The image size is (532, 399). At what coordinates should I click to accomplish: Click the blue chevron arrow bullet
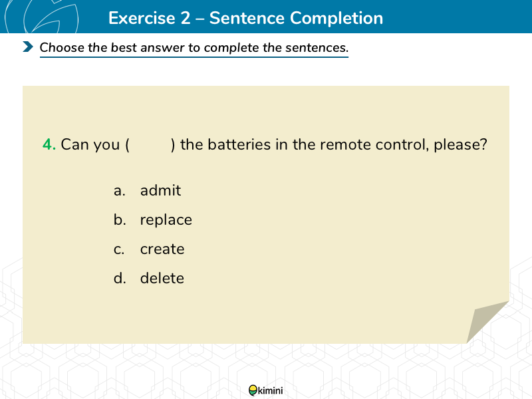click(x=28, y=47)
